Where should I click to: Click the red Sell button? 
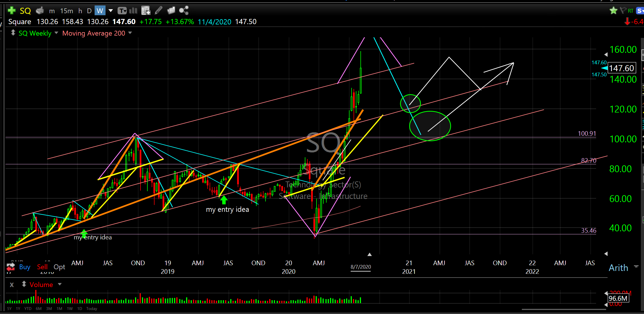coord(42,267)
